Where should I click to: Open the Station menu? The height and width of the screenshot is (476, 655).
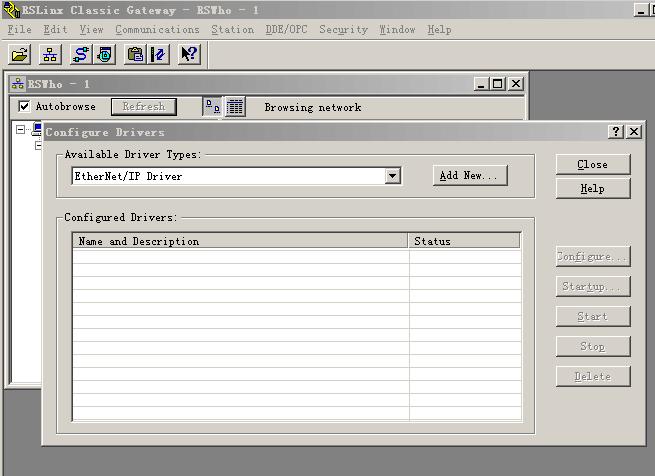click(x=232, y=30)
